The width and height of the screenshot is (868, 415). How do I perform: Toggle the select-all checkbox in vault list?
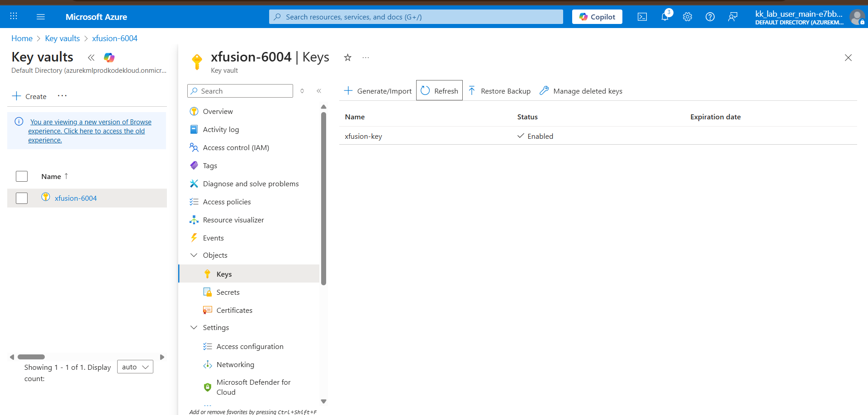click(22, 176)
